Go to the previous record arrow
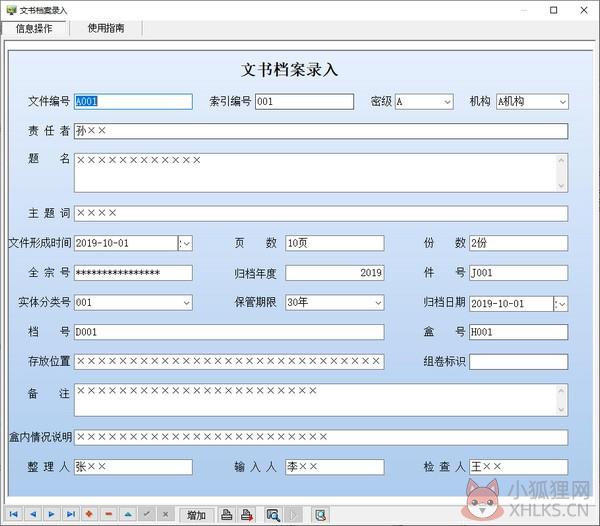The image size is (600, 526). click(x=33, y=515)
